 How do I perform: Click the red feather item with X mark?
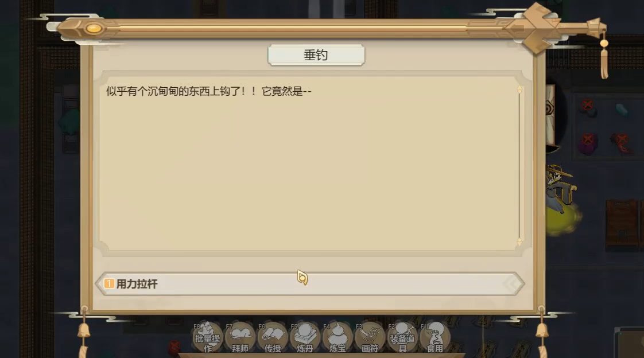click(x=622, y=143)
